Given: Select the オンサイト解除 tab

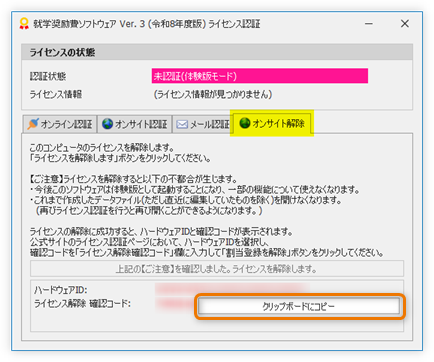Looking at the screenshot, I should 272,123.
